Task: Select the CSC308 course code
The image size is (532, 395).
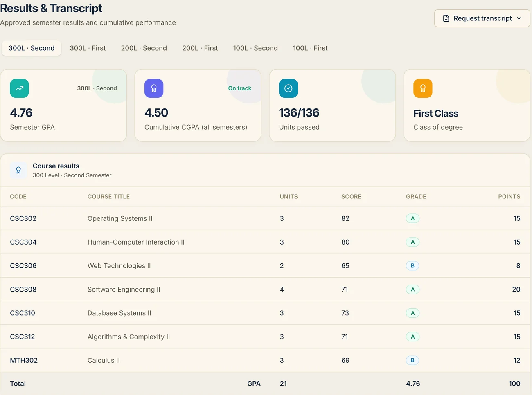Action: [x=23, y=290]
